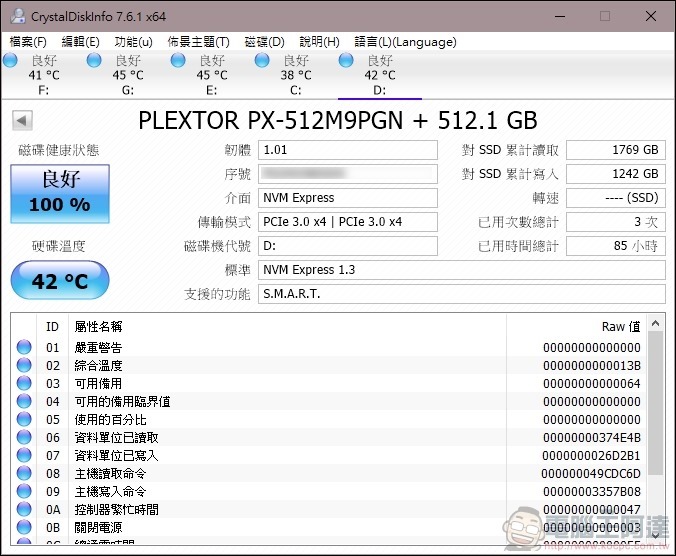
Task: Click the blue status orb for drive G:
Action: [94, 60]
